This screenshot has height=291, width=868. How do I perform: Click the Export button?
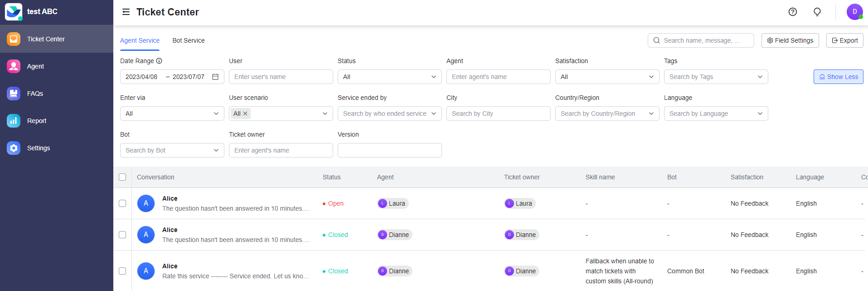pos(845,40)
